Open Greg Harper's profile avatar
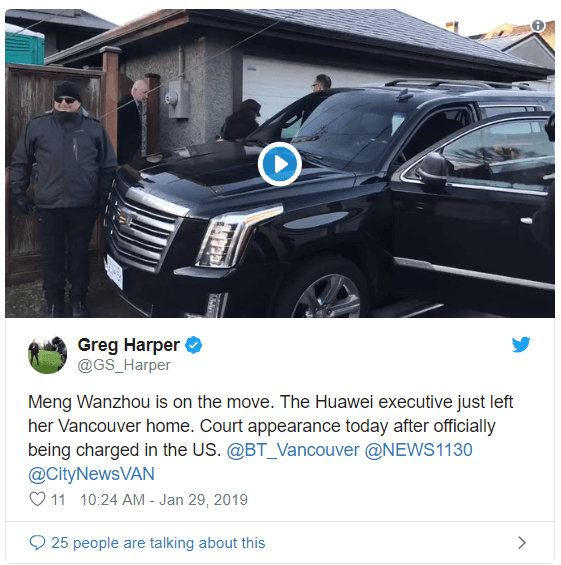 (47, 355)
